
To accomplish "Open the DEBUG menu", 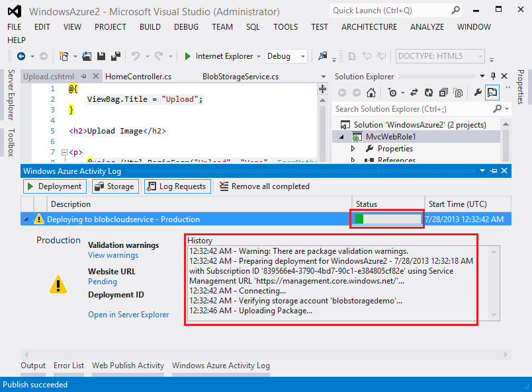I will pos(186,27).
